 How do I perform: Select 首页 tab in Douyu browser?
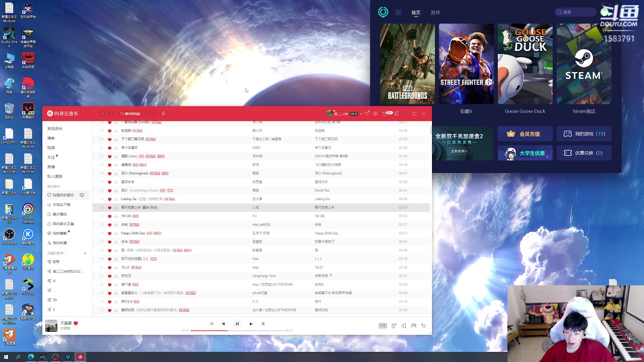tap(415, 12)
